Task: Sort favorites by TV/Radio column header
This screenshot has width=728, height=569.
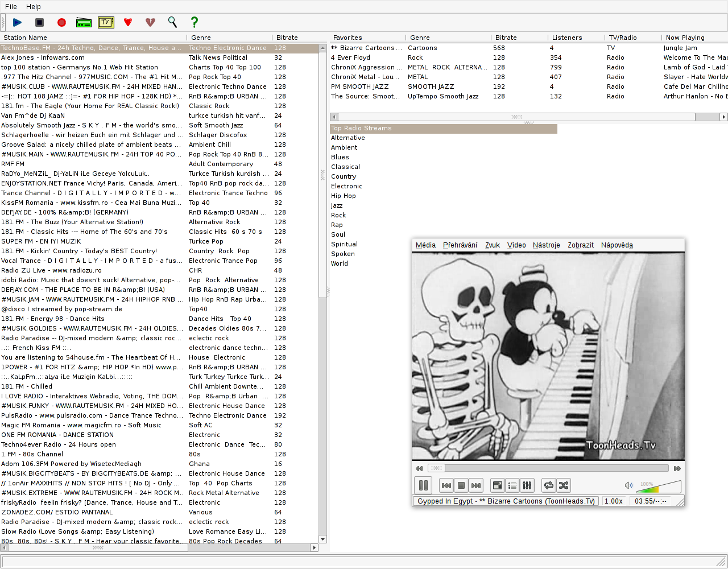Action: point(633,38)
